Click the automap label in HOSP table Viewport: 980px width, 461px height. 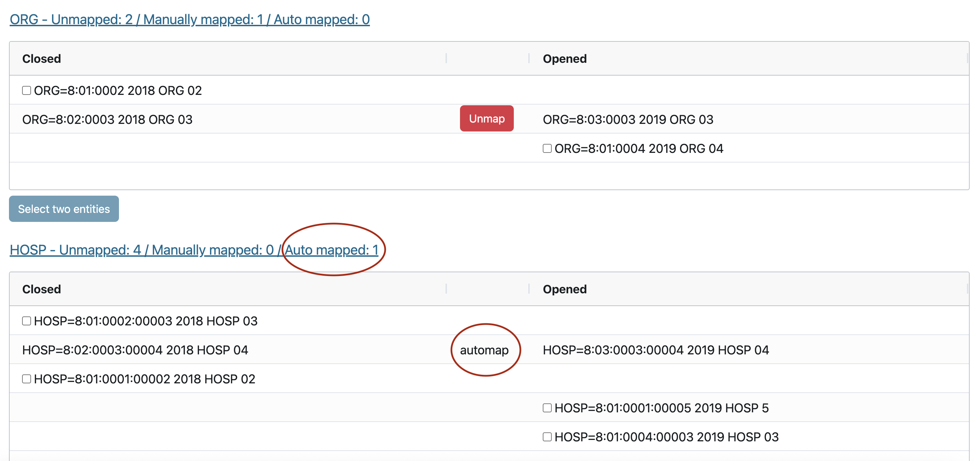click(x=484, y=350)
